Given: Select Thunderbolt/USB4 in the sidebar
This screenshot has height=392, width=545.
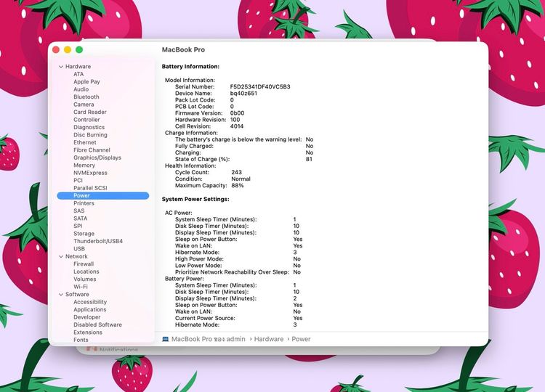Looking at the screenshot, I should (x=98, y=241).
